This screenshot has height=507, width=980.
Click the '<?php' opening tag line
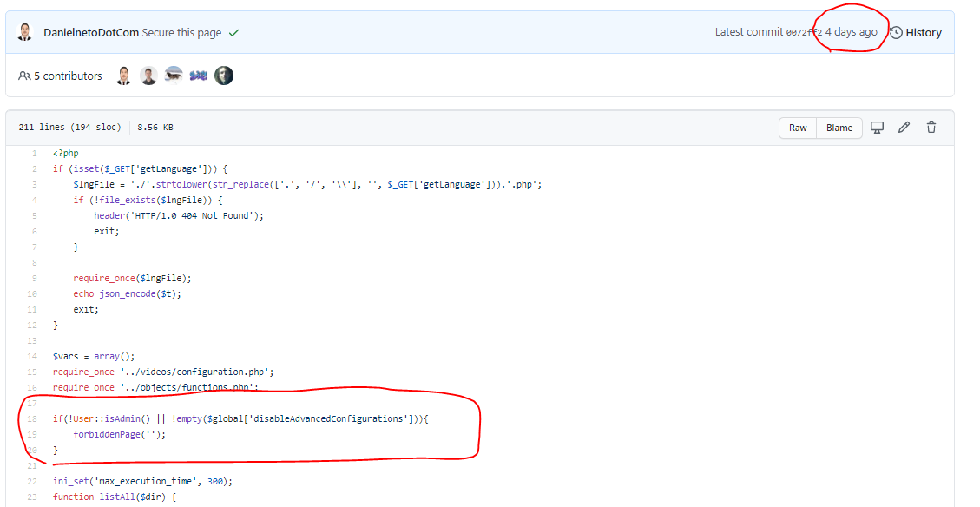click(x=66, y=153)
